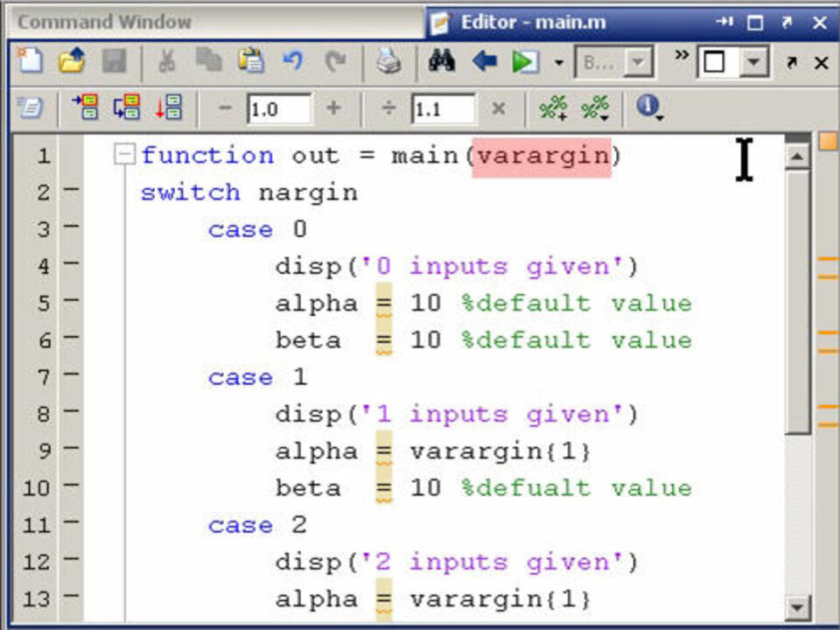Click the Open file folder icon
The height and width of the screenshot is (630, 840).
(x=72, y=61)
